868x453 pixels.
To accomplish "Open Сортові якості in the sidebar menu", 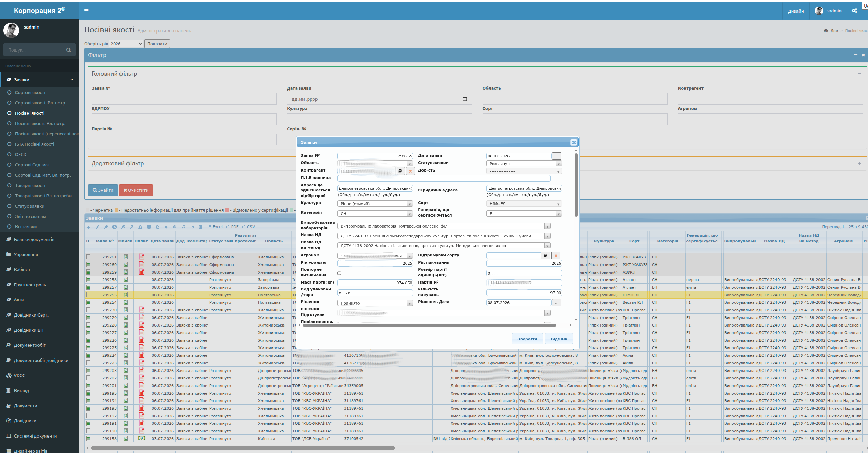I will coord(30,92).
